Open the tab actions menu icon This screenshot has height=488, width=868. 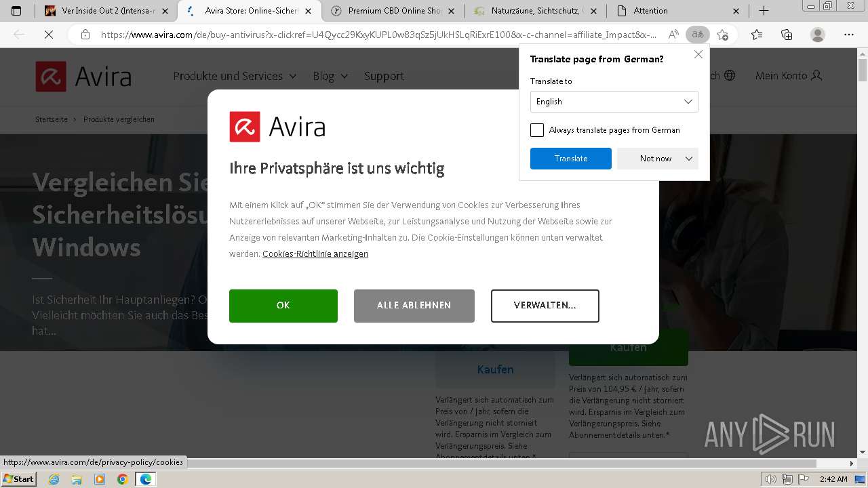click(x=16, y=11)
